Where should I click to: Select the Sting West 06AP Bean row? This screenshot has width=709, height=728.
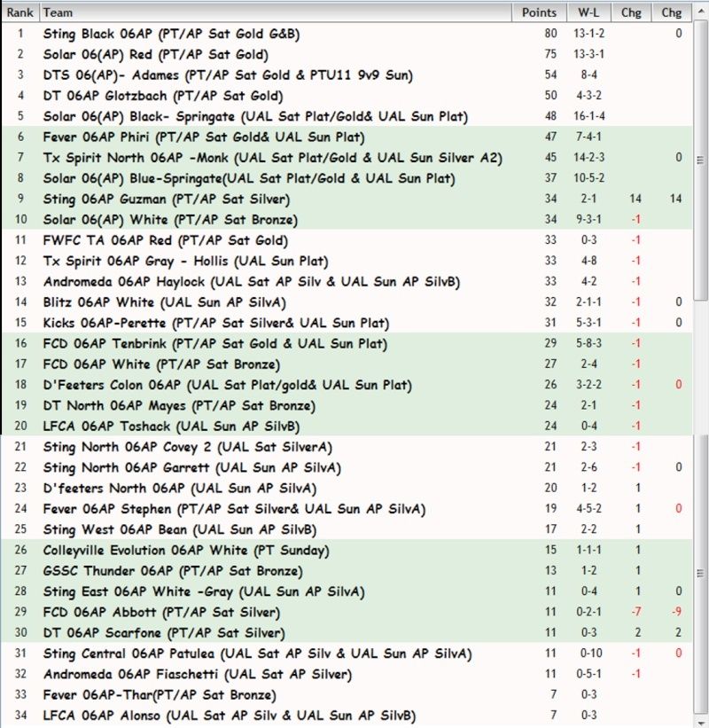pos(347,529)
